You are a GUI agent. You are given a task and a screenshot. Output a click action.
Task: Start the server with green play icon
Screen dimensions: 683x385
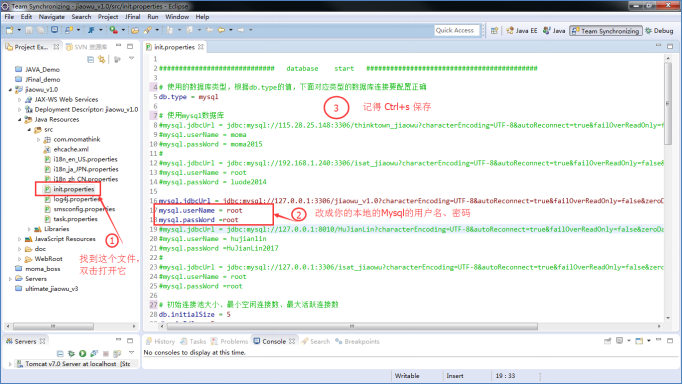click(82, 353)
